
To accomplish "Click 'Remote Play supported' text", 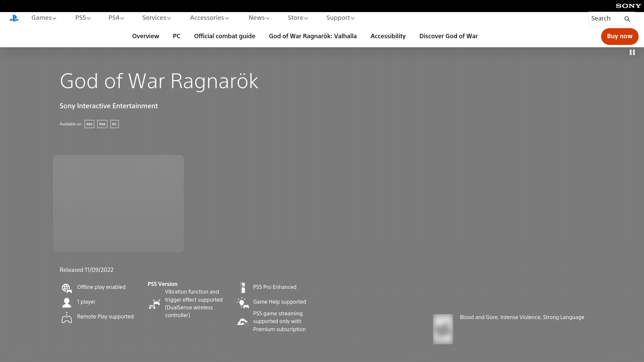I will 105,317.
